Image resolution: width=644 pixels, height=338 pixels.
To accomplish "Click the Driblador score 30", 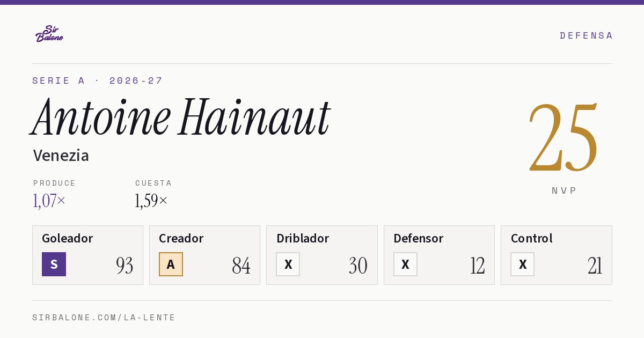I will [x=358, y=266].
